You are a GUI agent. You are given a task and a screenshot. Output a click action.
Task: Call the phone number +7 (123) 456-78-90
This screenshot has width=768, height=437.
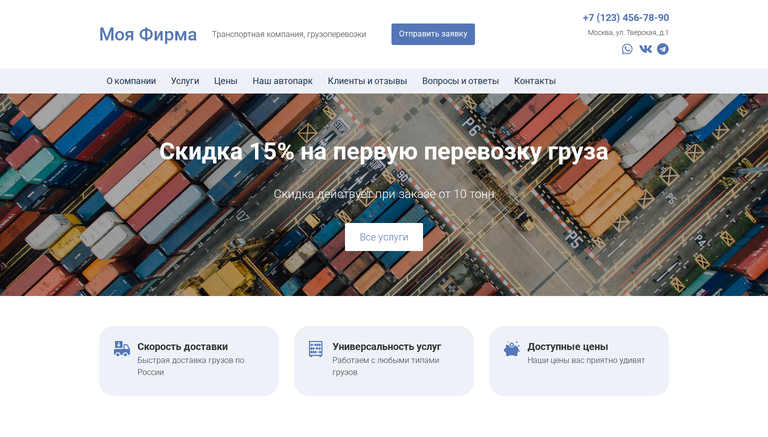tap(625, 18)
